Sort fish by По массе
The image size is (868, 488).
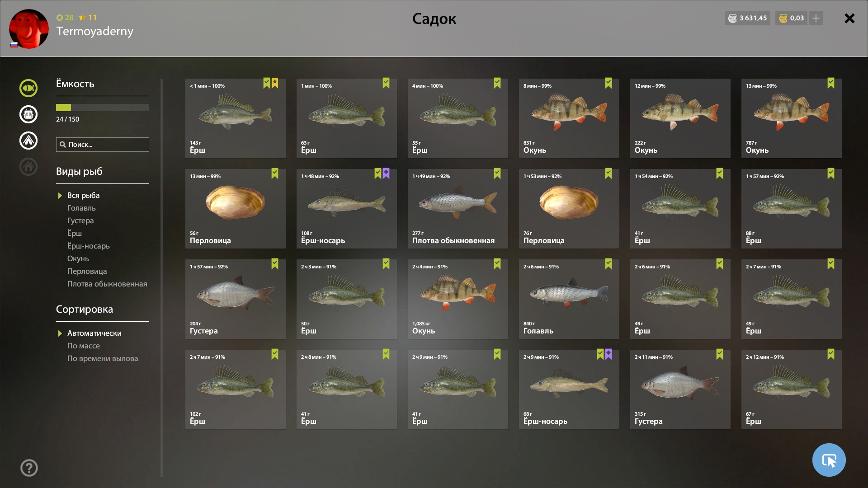84,346
